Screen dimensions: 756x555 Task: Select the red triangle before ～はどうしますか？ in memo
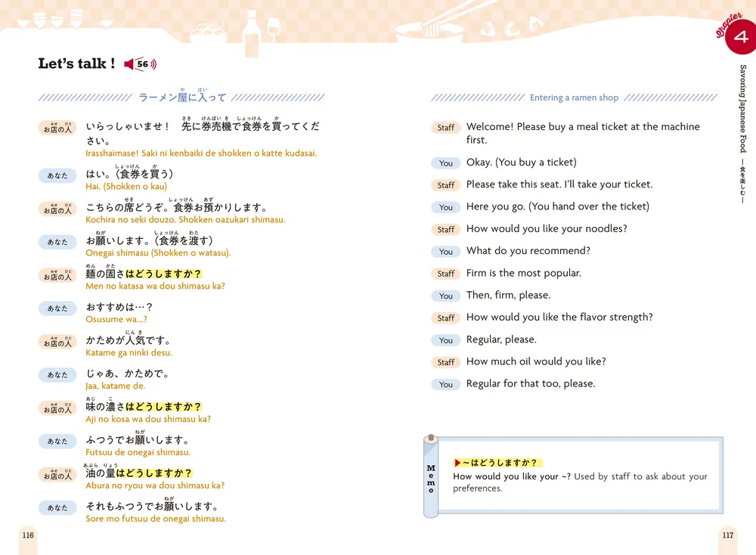click(x=457, y=463)
